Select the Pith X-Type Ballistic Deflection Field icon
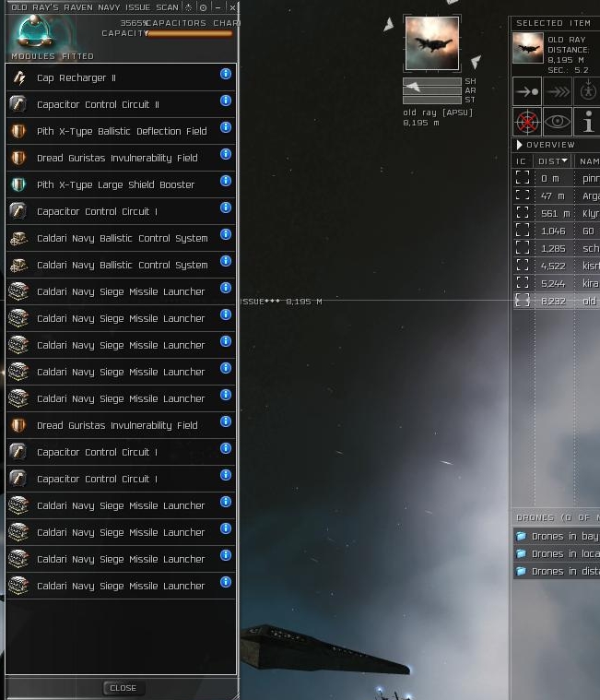Screen dimensions: 600x700 click(18, 131)
